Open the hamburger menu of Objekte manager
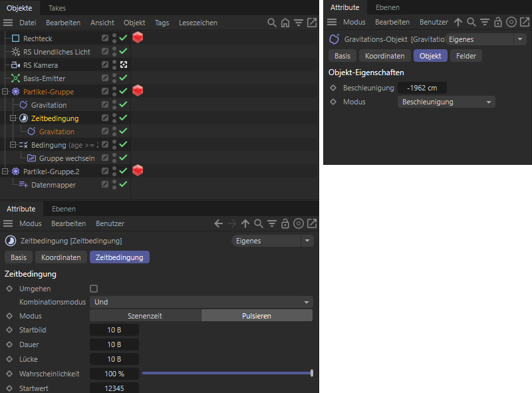532x393 pixels. (8, 23)
